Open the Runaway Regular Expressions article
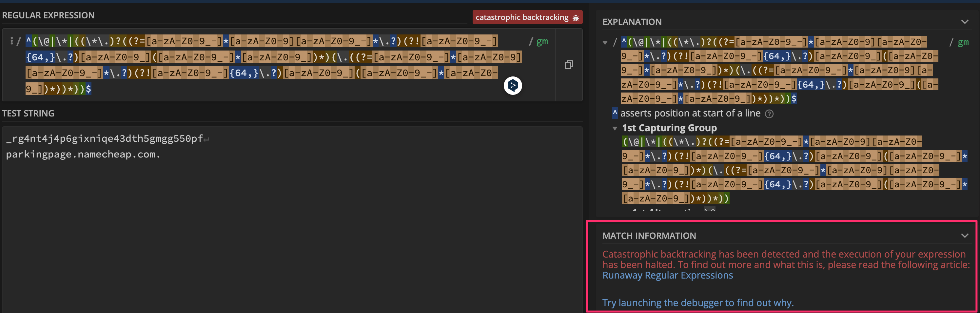Screen dimensions: 980x313 tap(667, 275)
